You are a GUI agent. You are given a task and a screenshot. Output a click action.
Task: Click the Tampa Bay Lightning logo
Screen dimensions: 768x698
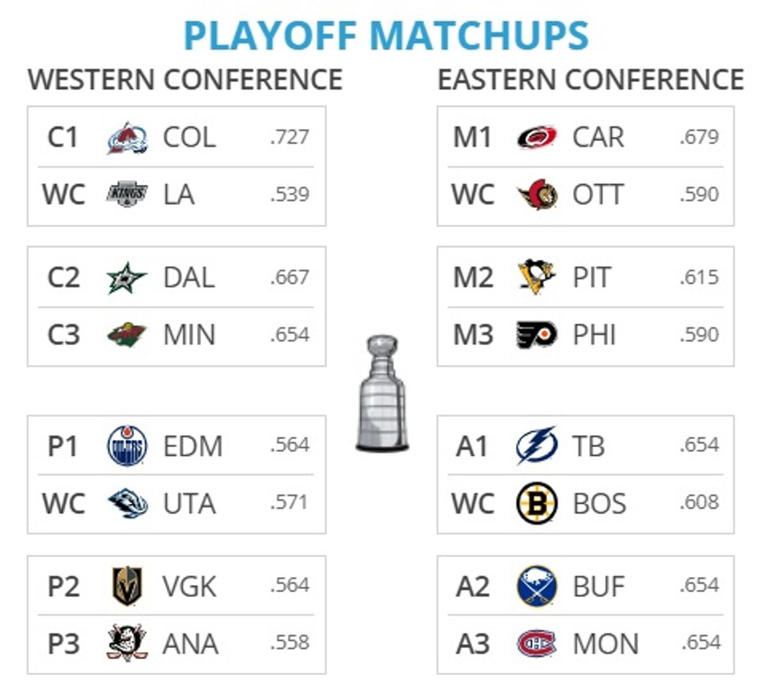pos(537,445)
